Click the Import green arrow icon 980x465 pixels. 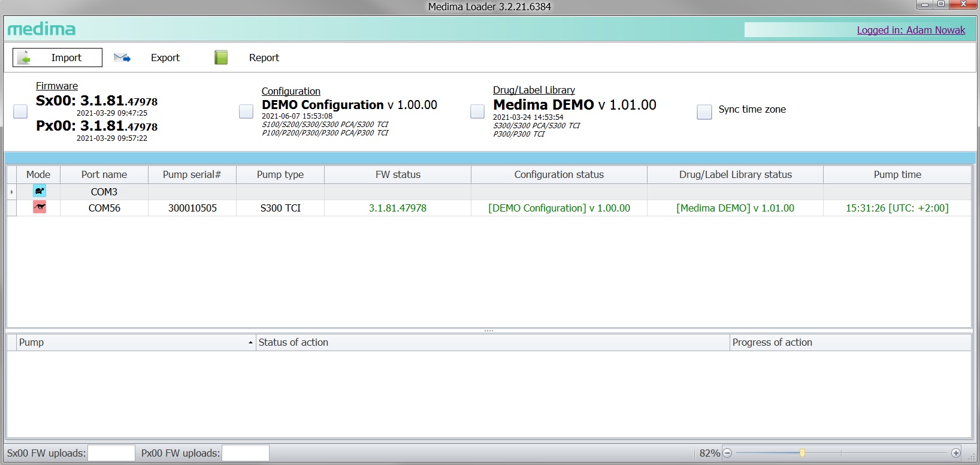25,58
